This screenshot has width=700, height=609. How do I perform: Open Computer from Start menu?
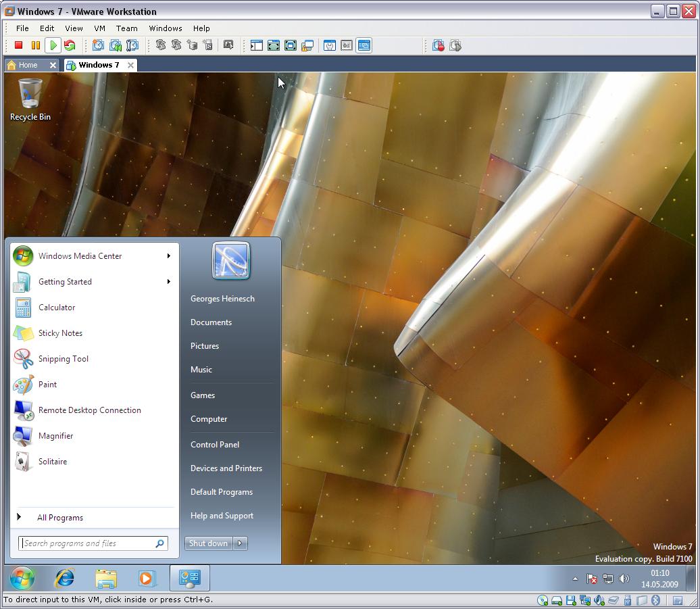(x=209, y=419)
